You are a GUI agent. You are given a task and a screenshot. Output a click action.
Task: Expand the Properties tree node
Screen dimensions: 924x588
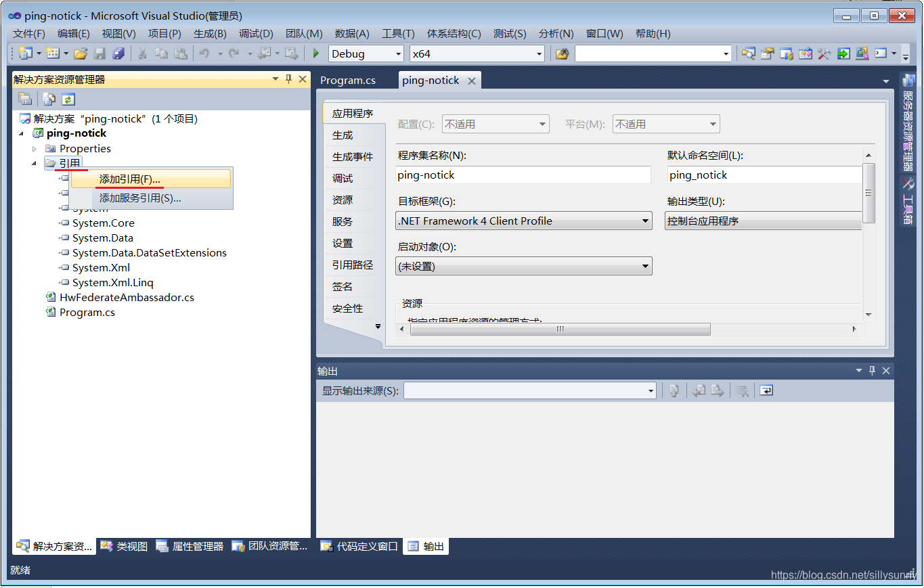[35, 148]
